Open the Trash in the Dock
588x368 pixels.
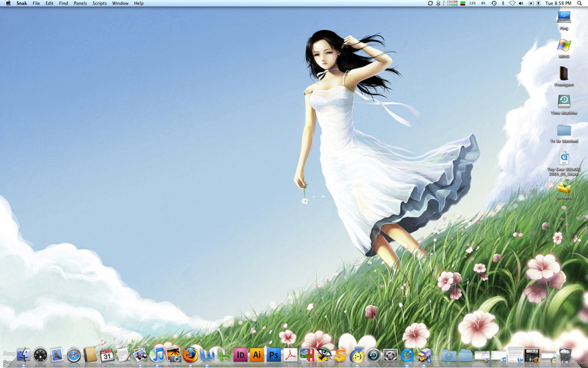(565, 355)
